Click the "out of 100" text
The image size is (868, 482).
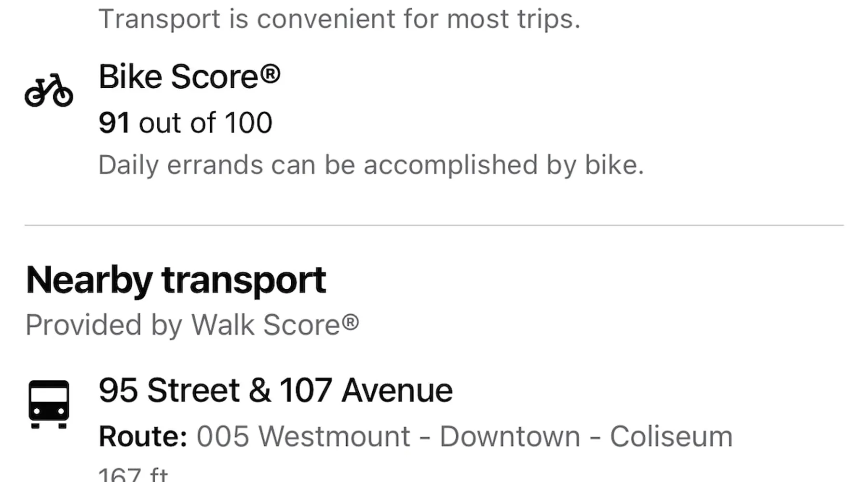click(x=205, y=123)
